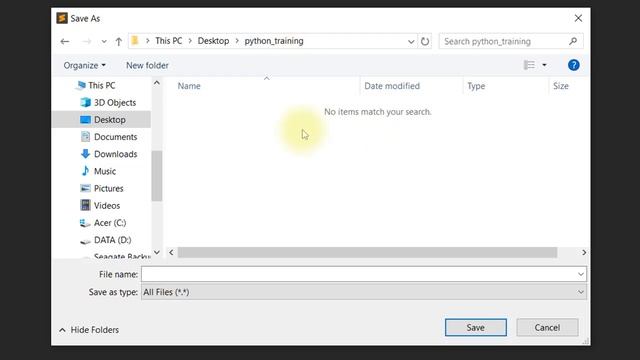Click the horizontal scroll left arrow

point(171,253)
